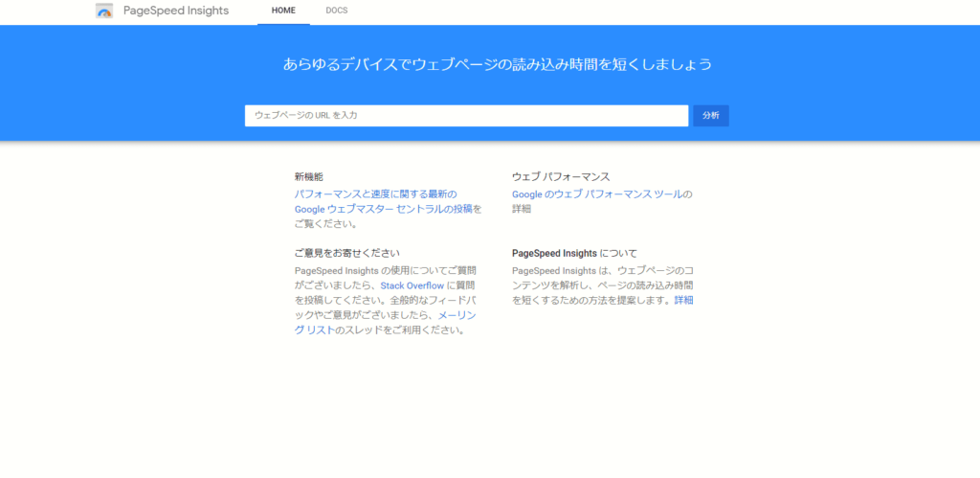Click the 新機能 heading
Screen dimensions: 980x478
309,177
